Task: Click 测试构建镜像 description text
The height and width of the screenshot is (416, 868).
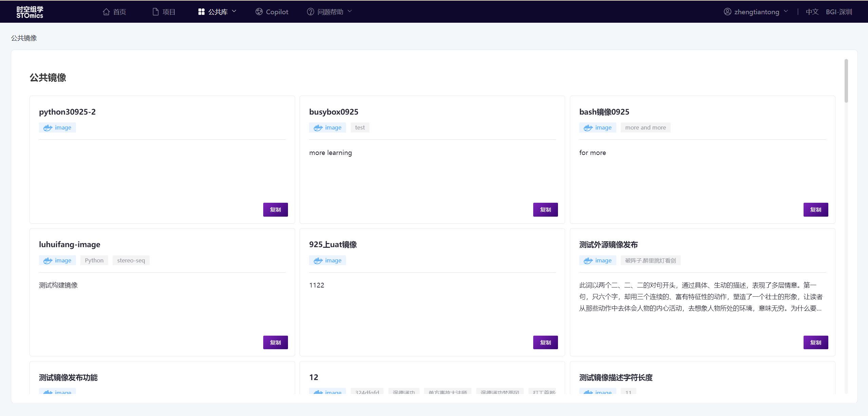Action: pyautogui.click(x=58, y=285)
